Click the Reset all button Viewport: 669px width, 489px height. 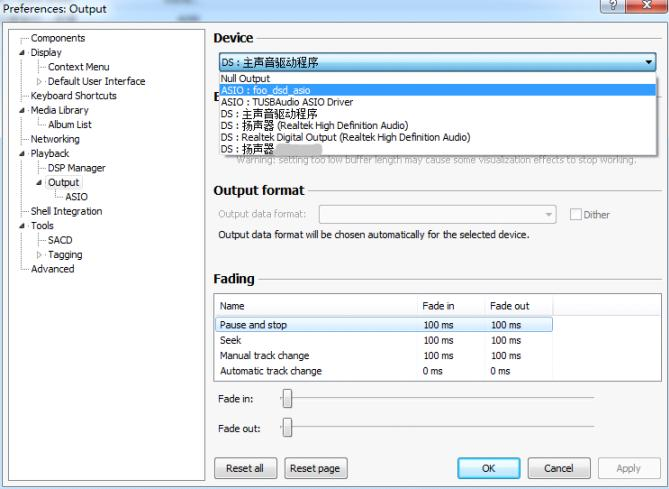[x=245, y=467]
